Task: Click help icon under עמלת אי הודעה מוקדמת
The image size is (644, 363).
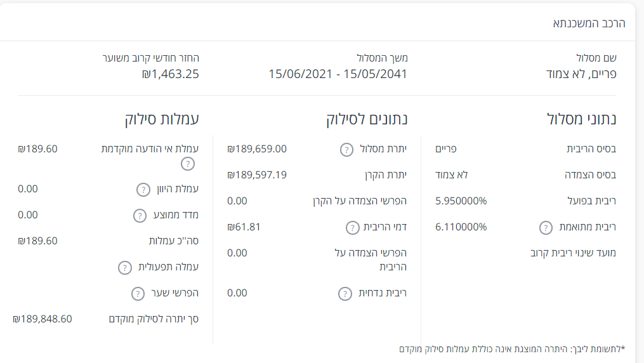Action: 187,164
